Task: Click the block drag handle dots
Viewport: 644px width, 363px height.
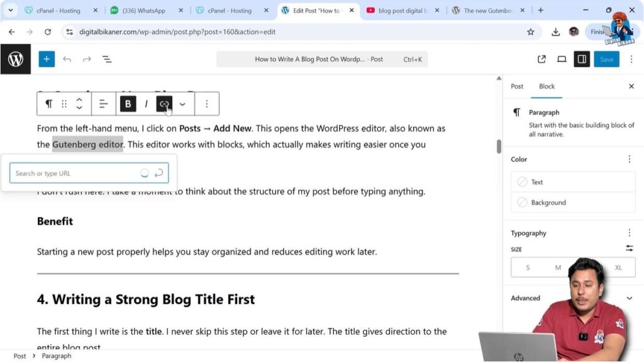Action: click(64, 103)
